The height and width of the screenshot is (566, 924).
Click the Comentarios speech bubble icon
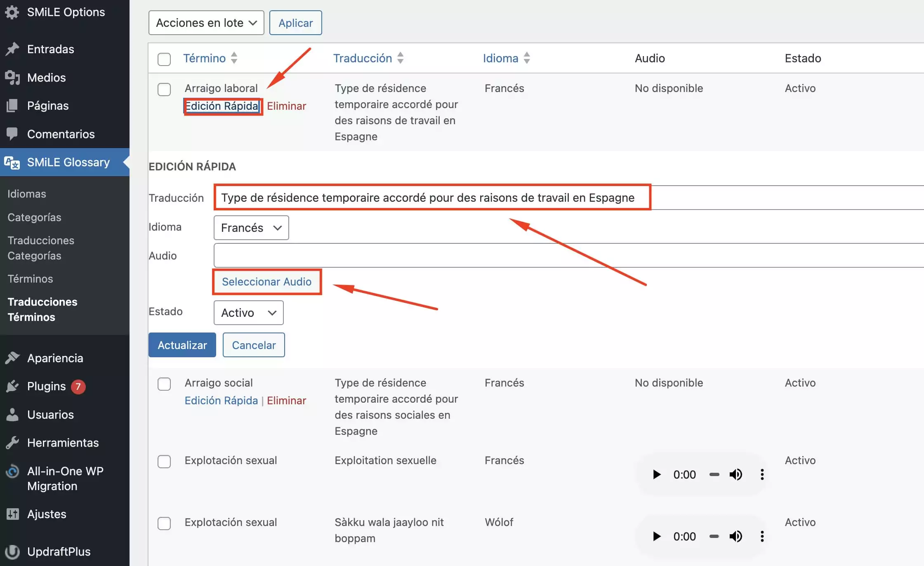coord(12,134)
